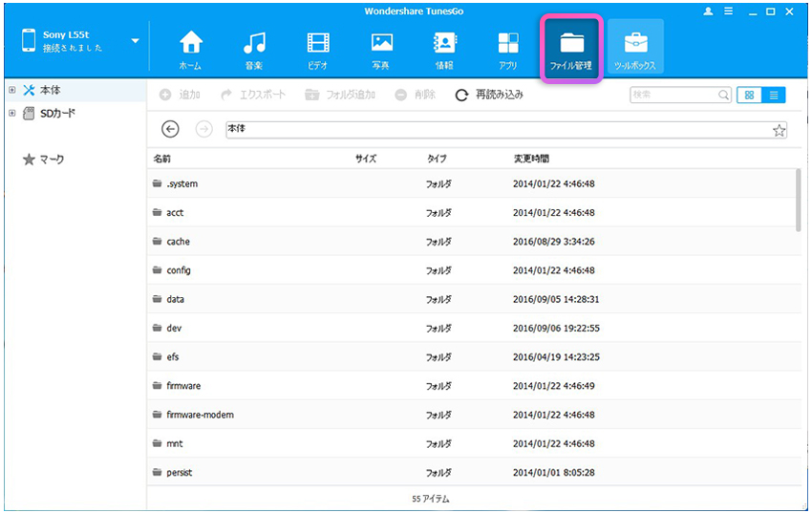Open the Sony L55t device dropdown arrow
The width and height of the screenshot is (812, 513).
(x=135, y=41)
